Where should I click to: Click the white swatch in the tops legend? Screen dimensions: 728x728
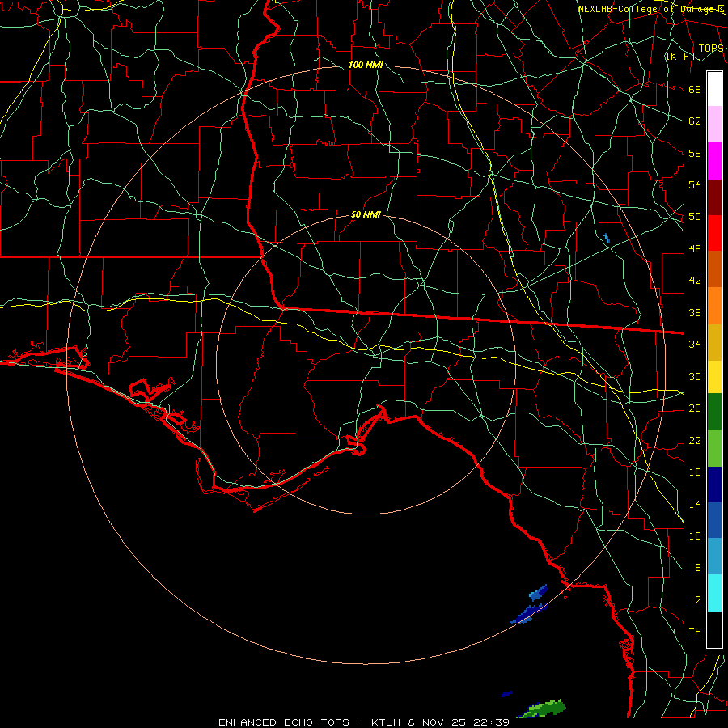714,89
